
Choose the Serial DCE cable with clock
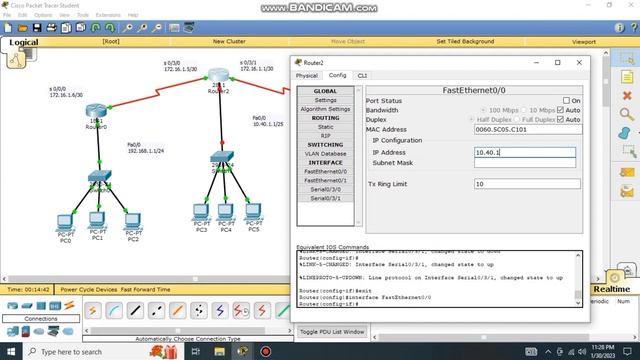tap(241, 311)
